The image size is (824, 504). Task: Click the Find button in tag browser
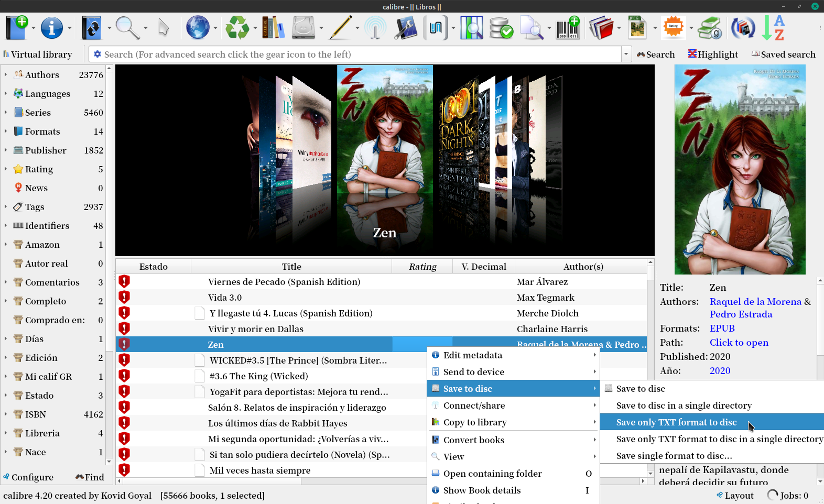(90, 477)
